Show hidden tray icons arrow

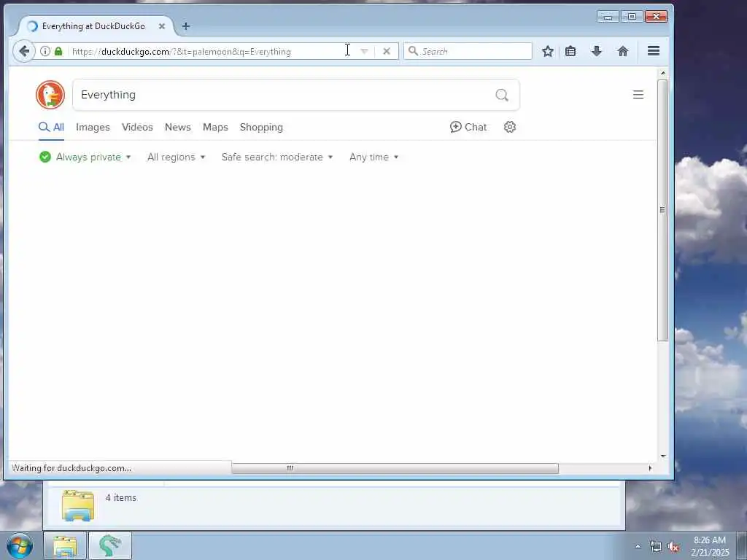pyautogui.click(x=638, y=546)
